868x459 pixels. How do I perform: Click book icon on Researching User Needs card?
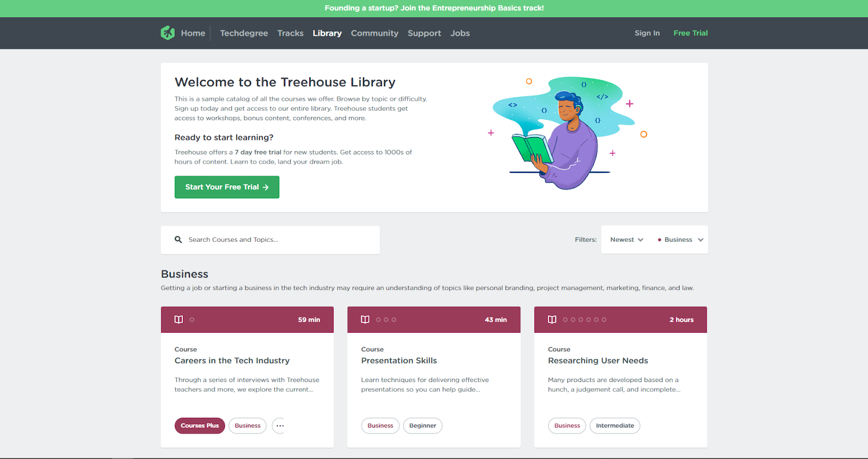coord(552,320)
